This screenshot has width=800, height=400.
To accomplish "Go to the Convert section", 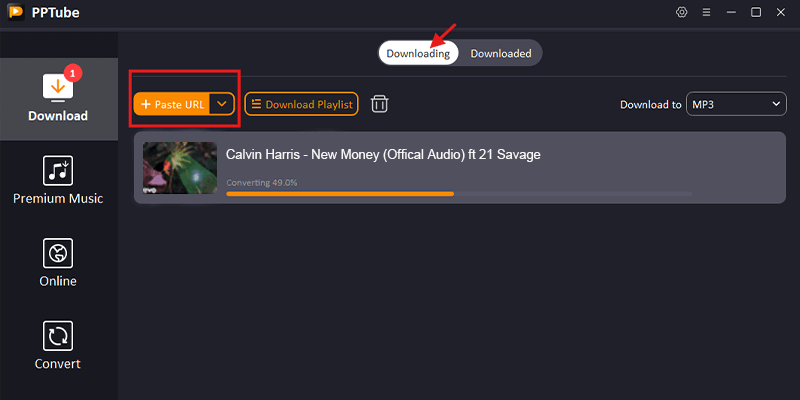I will pyautogui.click(x=58, y=345).
